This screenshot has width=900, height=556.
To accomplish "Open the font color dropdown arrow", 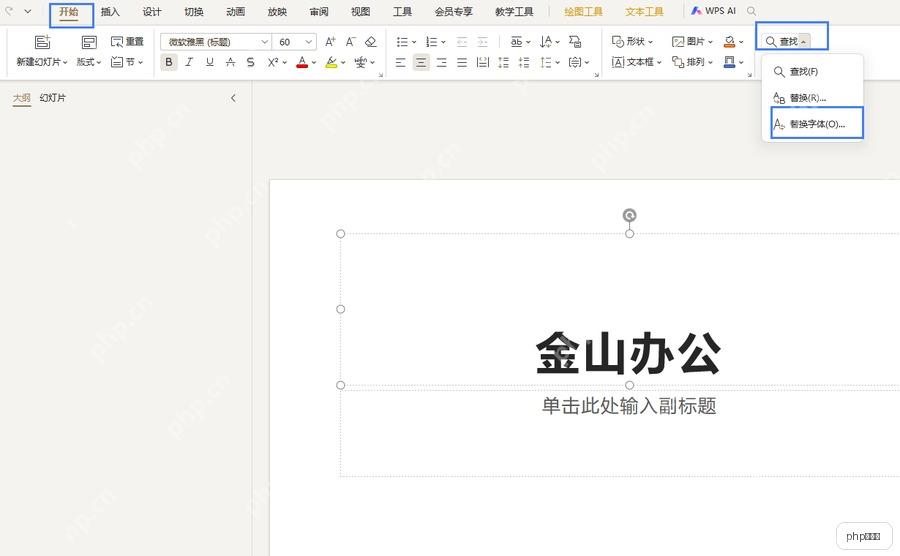I will (314, 63).
